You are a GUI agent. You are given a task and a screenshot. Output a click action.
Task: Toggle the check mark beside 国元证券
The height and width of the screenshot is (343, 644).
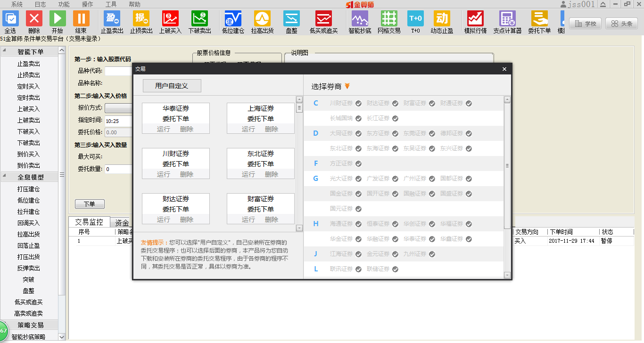[358, 209]
